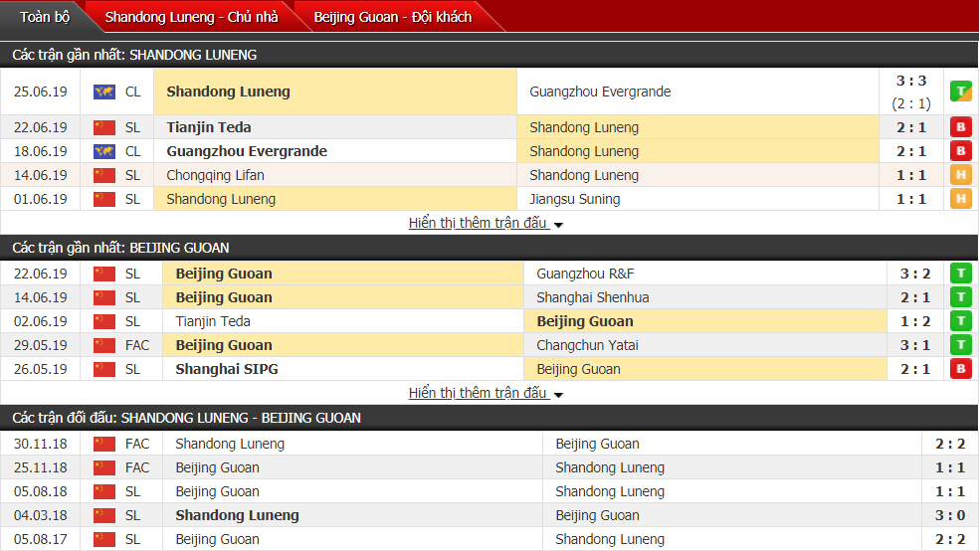Screen dimensions: 980x551
Task: Click the China flag in the 26.05.19 row
Action: pyautogui.click(x=104, y=369)
